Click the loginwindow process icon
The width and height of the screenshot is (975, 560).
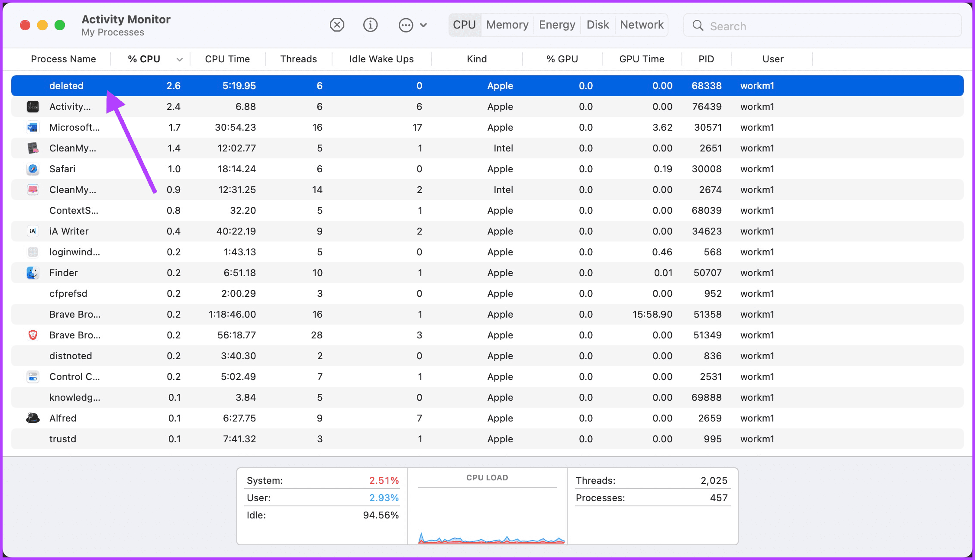pyautogui.click(x=33, y=252)
